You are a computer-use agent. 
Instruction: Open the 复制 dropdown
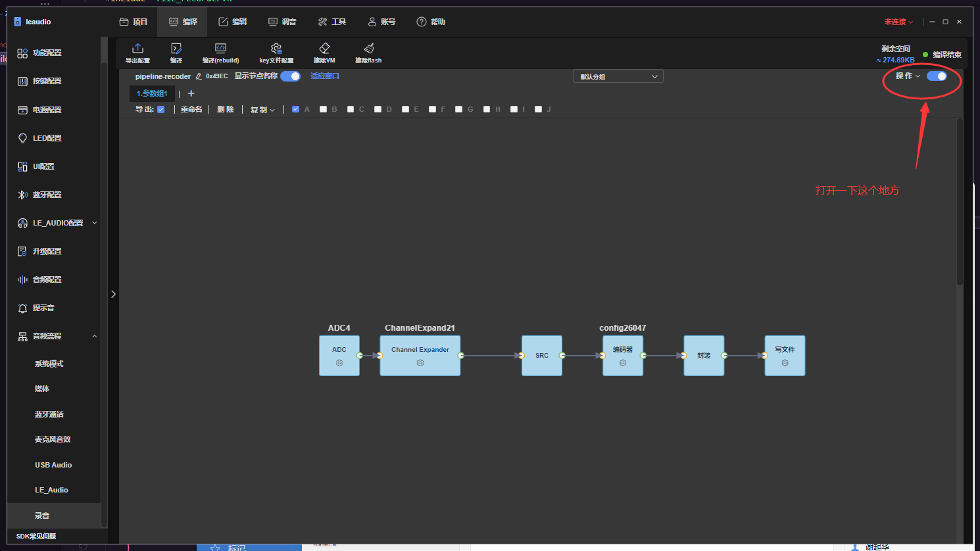point(262,110)
